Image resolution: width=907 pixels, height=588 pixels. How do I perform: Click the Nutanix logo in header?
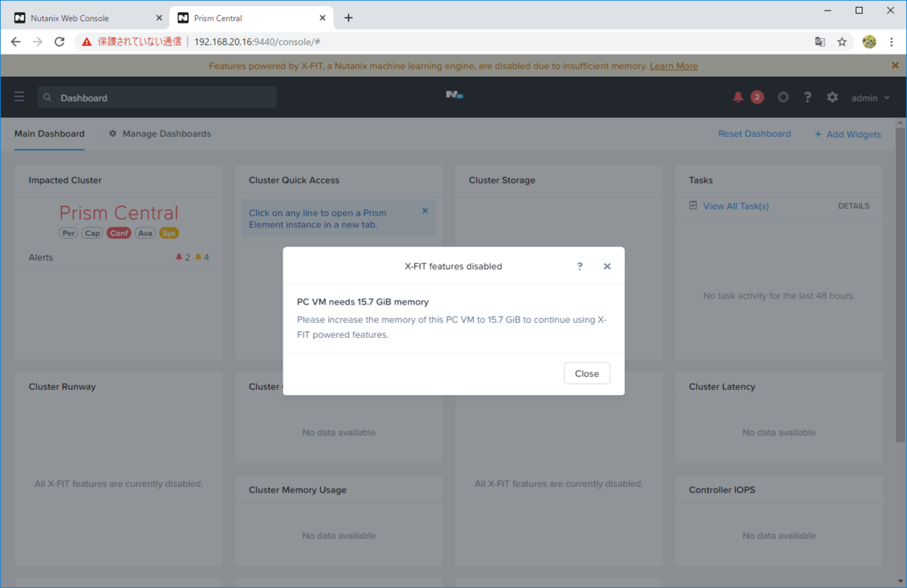453,95
